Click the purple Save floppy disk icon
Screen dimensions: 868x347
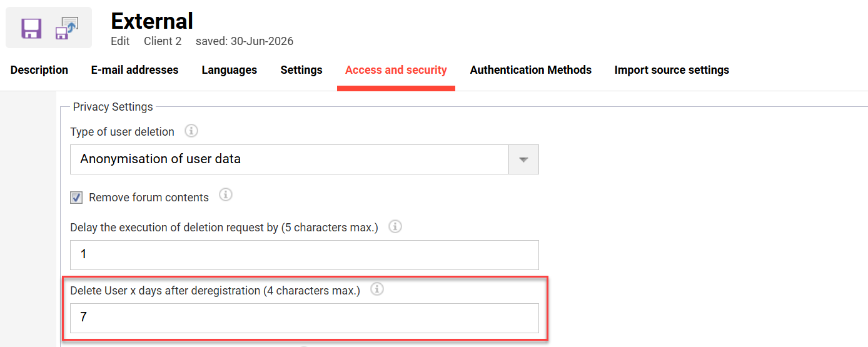click(31, 29)
